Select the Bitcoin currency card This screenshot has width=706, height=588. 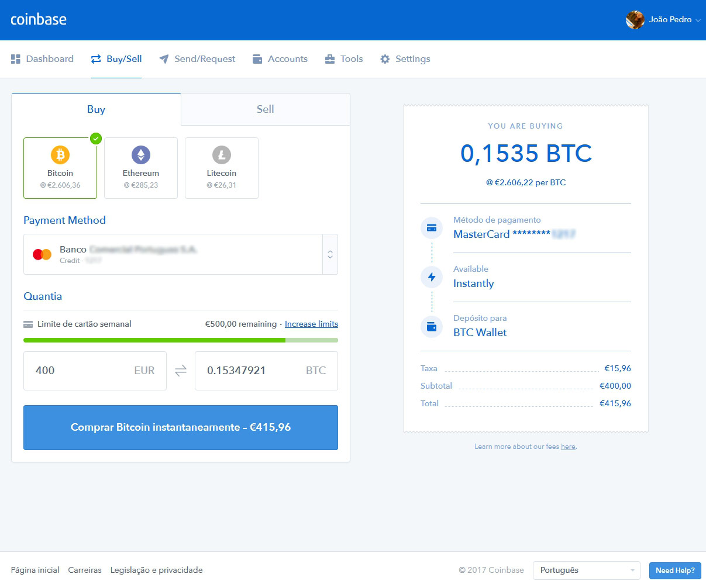click(x=60, y=168)
